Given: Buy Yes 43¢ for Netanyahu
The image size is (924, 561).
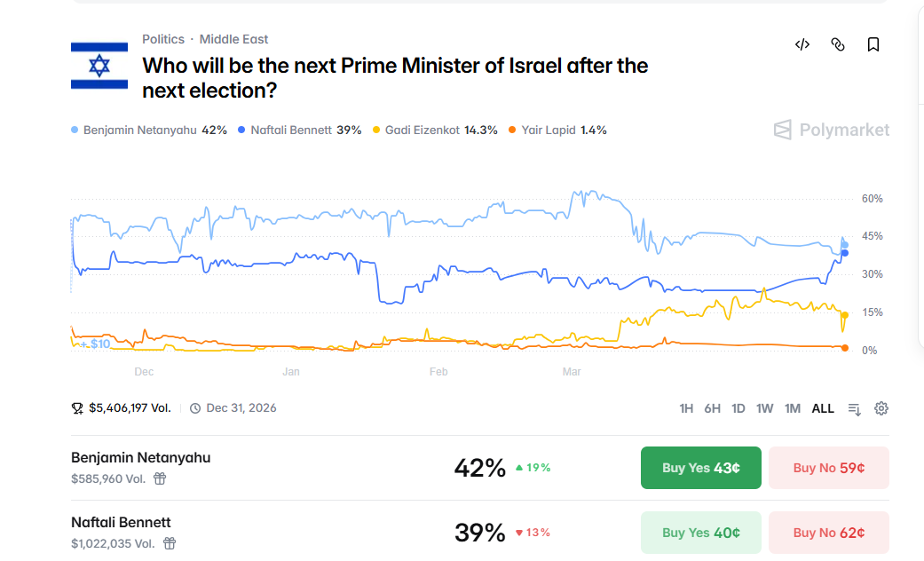Looking at the screenshot, I should coord(701,468).
